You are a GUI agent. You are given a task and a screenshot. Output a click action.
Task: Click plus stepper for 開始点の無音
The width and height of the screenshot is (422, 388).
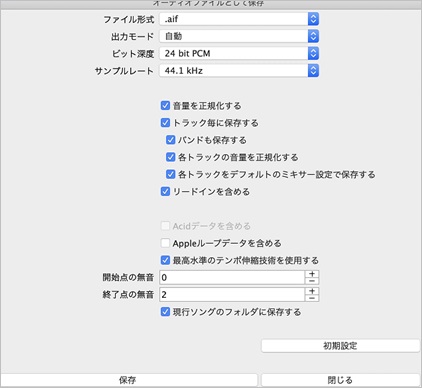pos(312,274)
